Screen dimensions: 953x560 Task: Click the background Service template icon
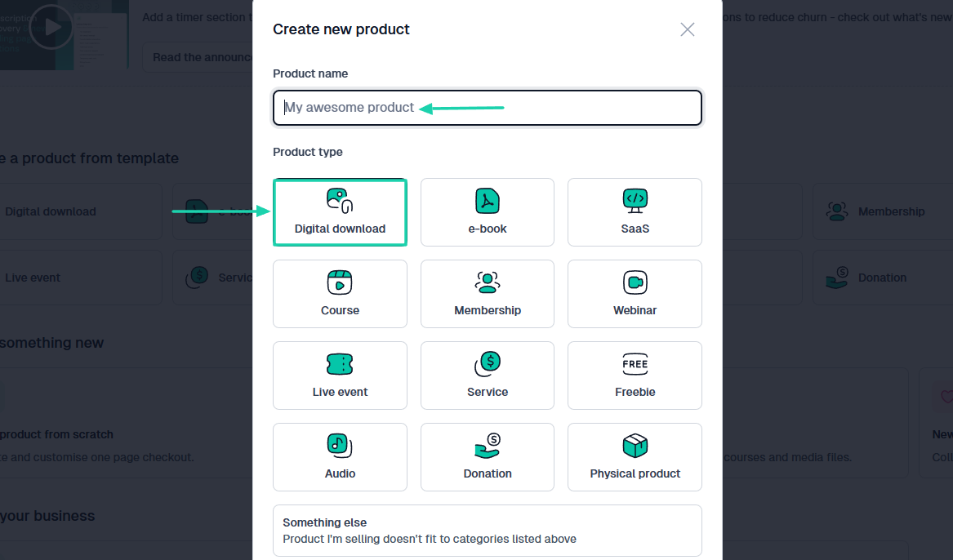(x=197, y=278)
